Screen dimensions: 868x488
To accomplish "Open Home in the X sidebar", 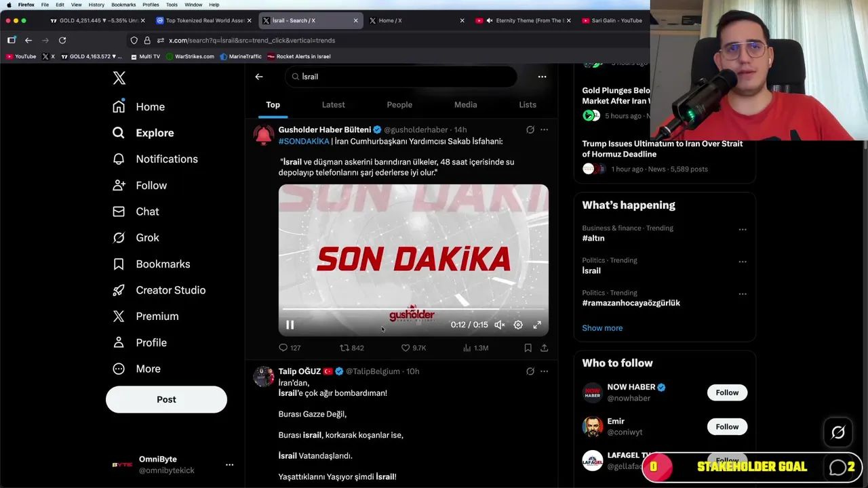I will click(x=139, y=106).
